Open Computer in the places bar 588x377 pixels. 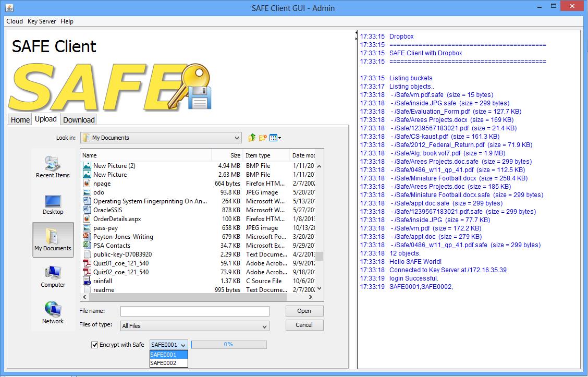[x=53, y=276]
